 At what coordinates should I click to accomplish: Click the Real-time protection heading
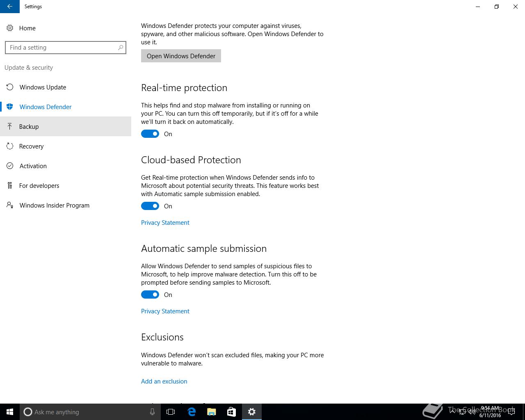coord(184,88)
